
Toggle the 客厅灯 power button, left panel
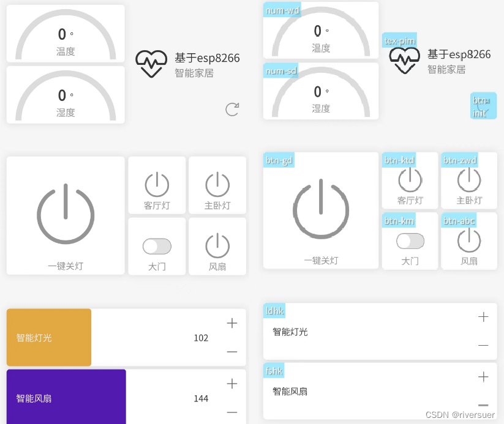(157, 185)
